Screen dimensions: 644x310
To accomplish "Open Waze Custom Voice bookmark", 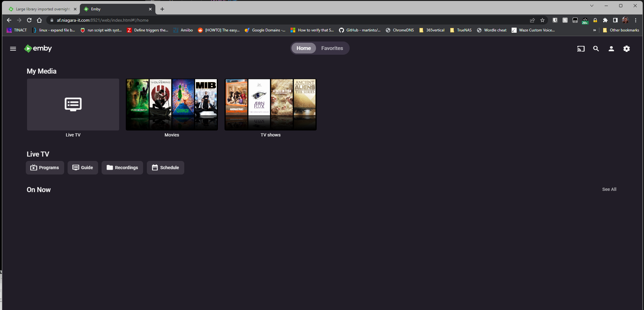I will (533, 30).
